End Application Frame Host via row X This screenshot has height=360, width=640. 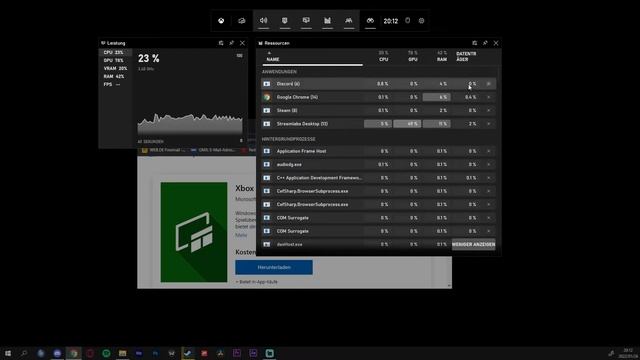tap(489, 151)
